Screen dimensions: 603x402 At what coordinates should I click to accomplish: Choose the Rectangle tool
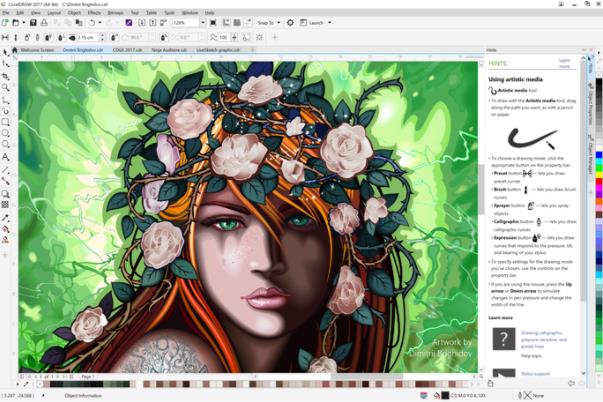[x=6, y=121]
